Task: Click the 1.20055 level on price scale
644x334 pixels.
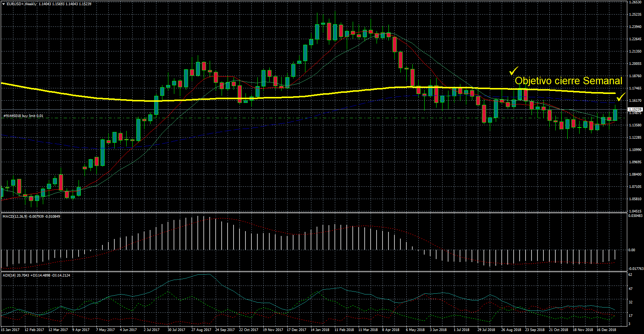Action: tap(635, 64)
